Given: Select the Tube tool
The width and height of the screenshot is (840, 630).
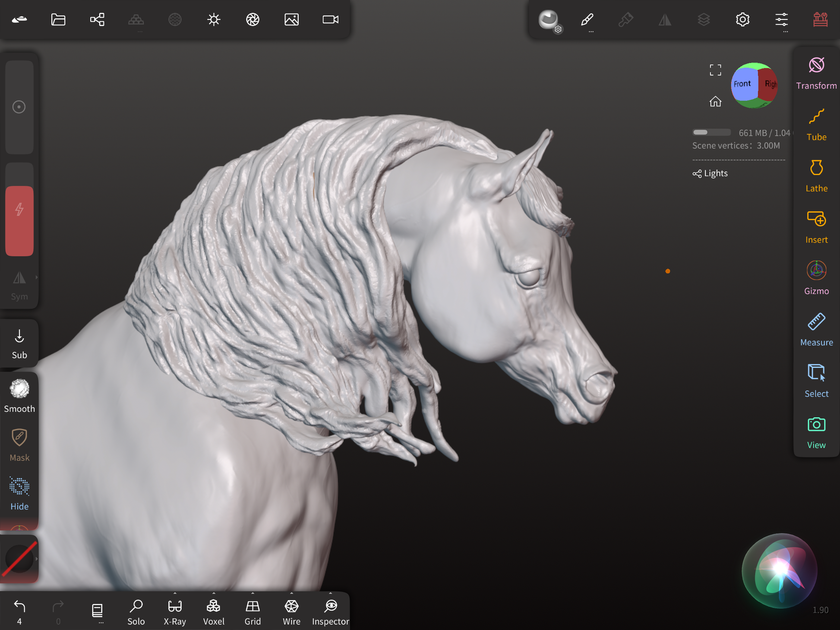Looking at the screenshot, I should click(x=816, y=124).
